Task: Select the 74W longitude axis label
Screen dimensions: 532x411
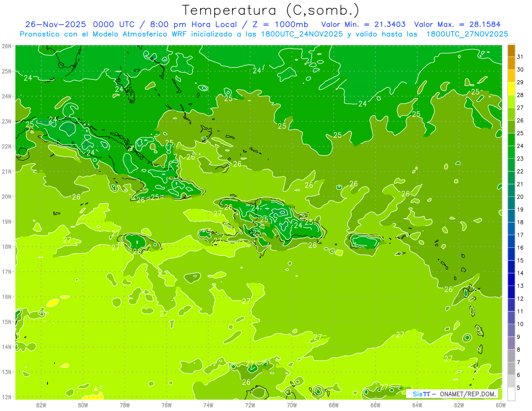Action: coord(208,405)
